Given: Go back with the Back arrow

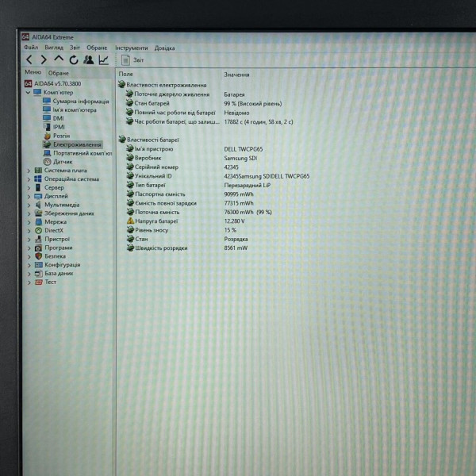Looking at the screenshot, I should click(29, 59).
